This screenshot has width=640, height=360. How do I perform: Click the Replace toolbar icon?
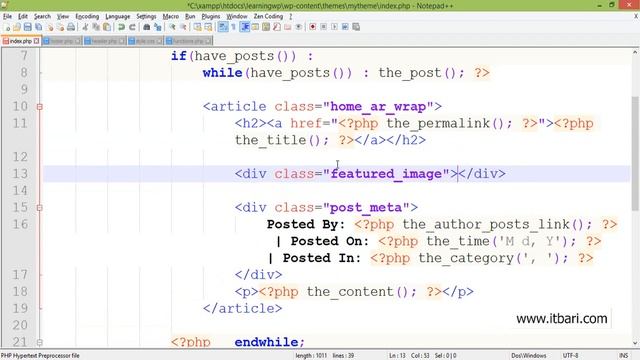point(158,27)
